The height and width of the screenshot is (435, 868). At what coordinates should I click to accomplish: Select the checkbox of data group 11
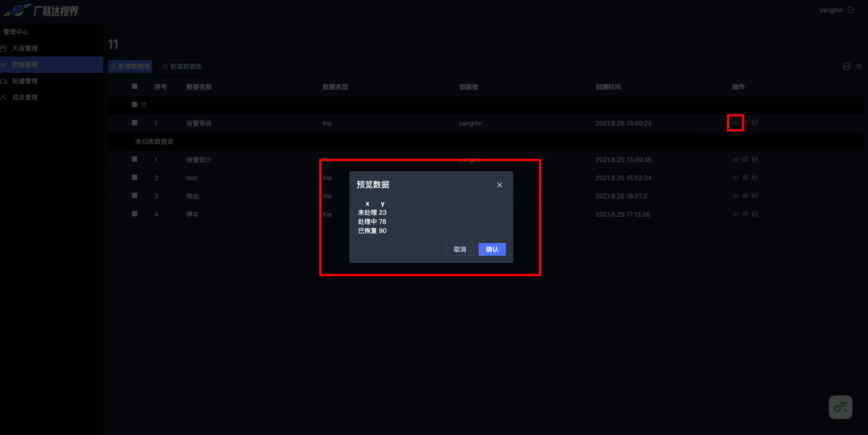(134, 105)
